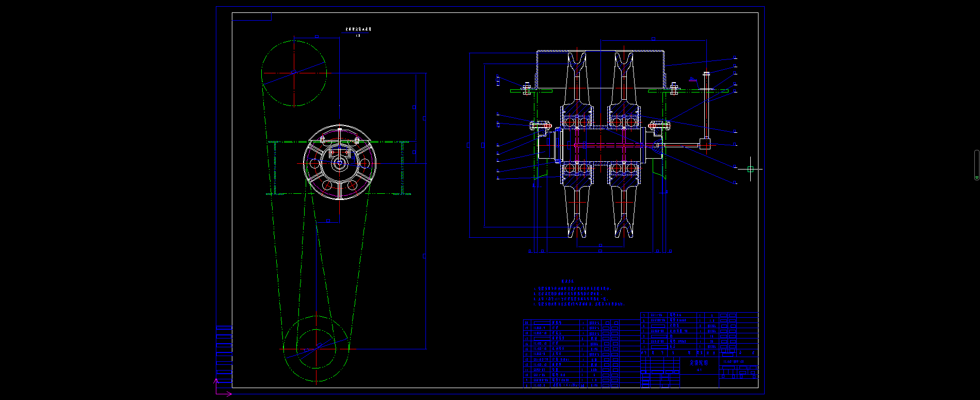This screenshot has width=980, height=400.
Task: Click the center hub of spoked wheel
Action: pyautogui.click(x=339, y=164)
